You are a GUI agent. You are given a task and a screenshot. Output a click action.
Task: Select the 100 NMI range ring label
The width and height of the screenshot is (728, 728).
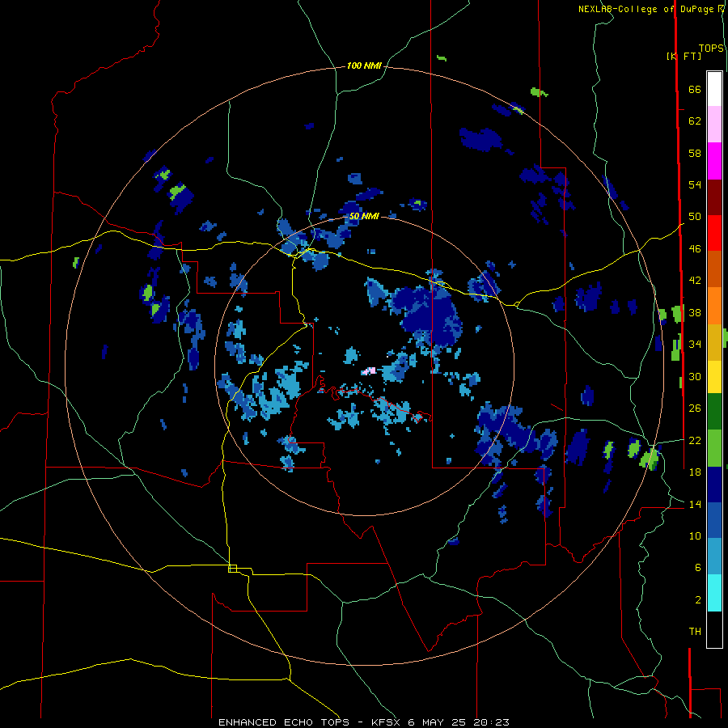click(364, 66)
